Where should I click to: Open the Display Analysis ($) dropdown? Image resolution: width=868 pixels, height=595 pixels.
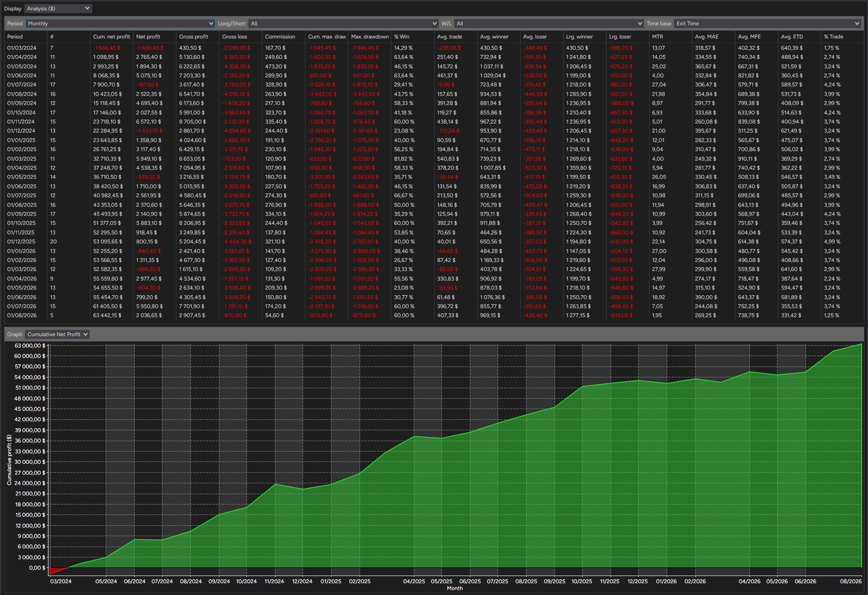coord(58,9)
